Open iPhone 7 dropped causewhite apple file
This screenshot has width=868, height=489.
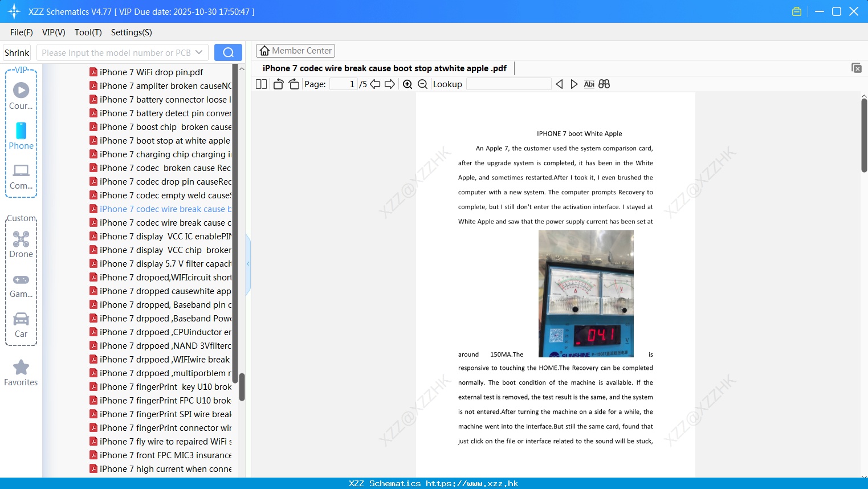coord(160,291)
